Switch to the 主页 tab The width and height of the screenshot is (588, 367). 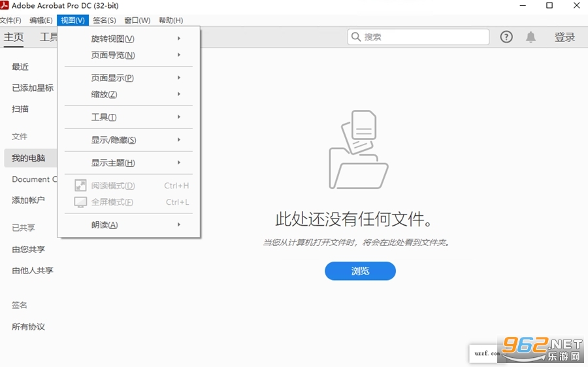tap(14, 37)
